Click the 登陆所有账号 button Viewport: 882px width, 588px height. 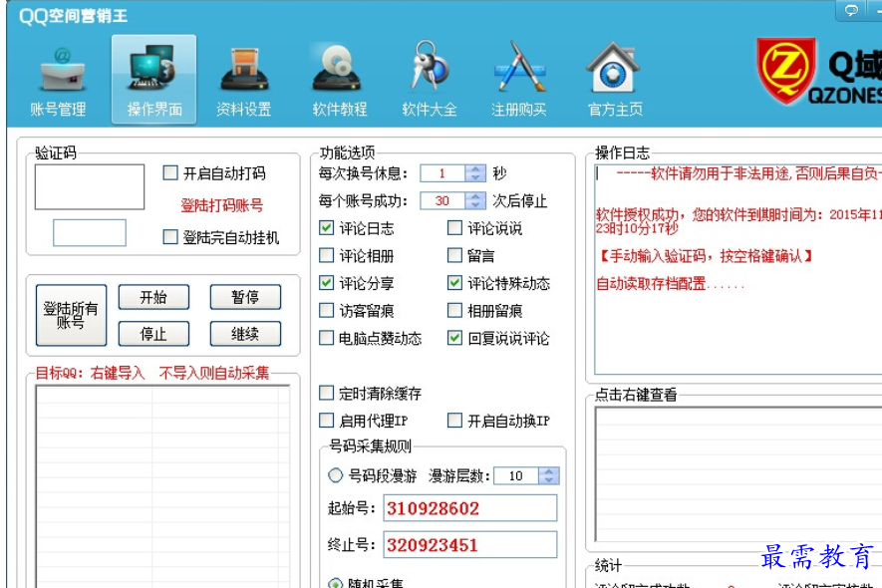71,315
